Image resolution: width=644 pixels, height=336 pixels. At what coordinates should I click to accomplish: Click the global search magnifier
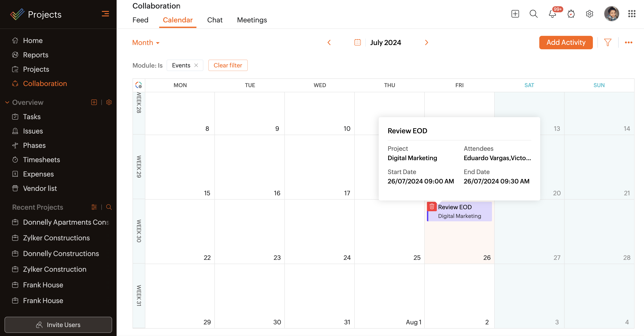[x=533, y=14]
